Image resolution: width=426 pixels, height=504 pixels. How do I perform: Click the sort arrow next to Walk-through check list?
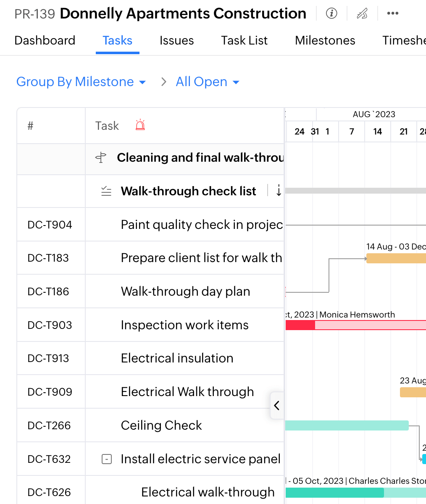pos(279,191)
